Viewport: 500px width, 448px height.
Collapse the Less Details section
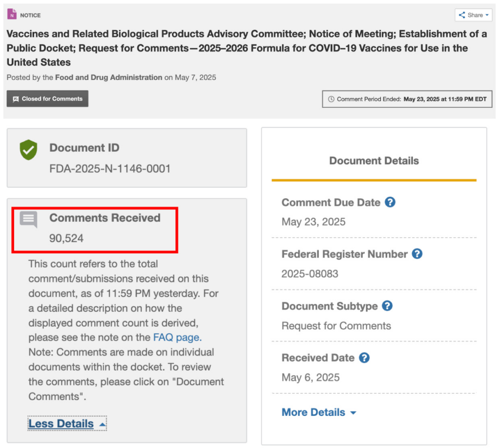[x=67, y=424]
